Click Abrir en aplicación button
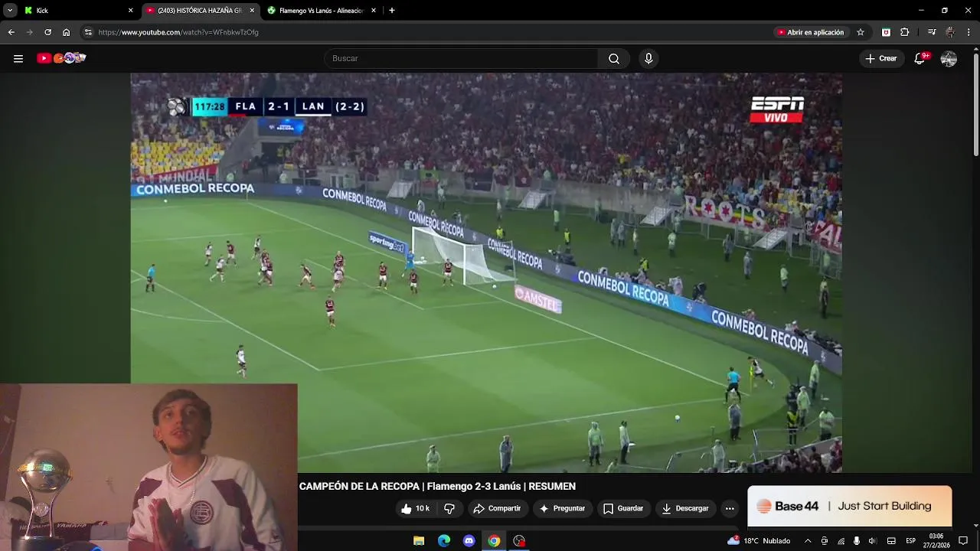980x551 pixels. click(810, 32)
